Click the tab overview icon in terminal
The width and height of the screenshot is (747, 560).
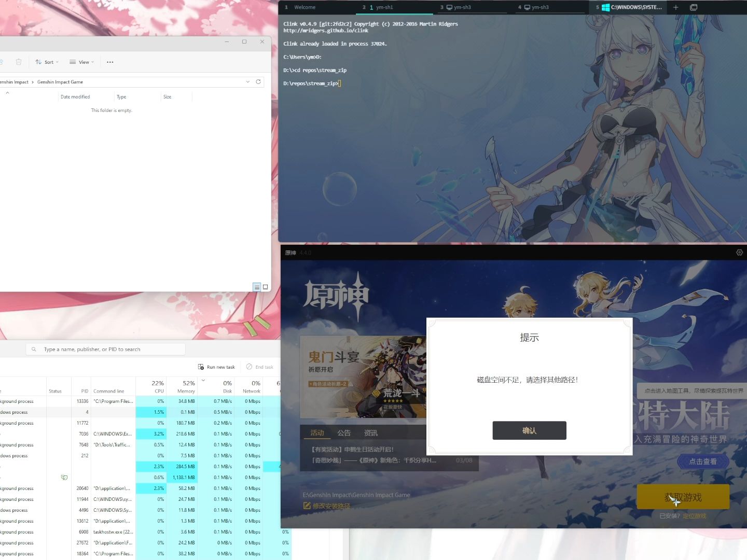[694, 7]
